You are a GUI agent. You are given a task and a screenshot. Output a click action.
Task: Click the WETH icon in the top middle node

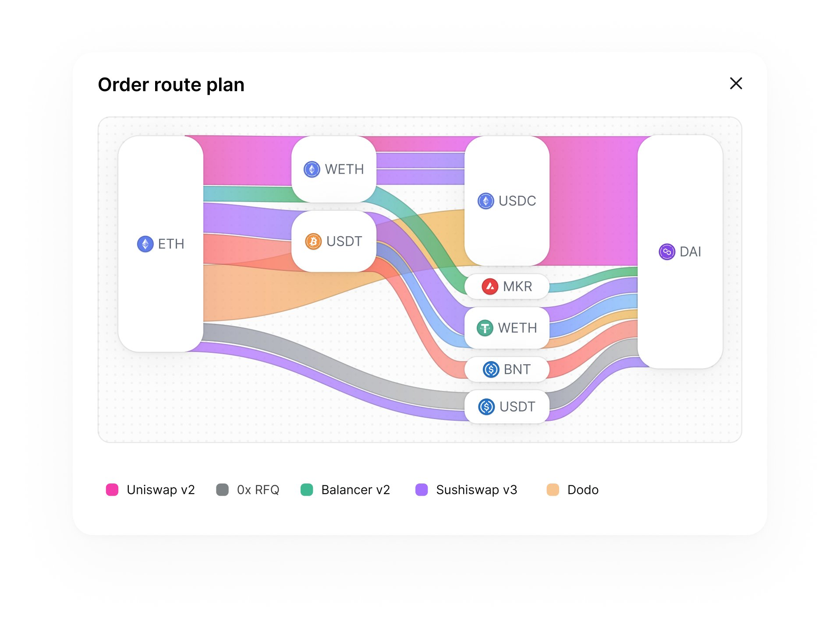[x=312, y=169]
